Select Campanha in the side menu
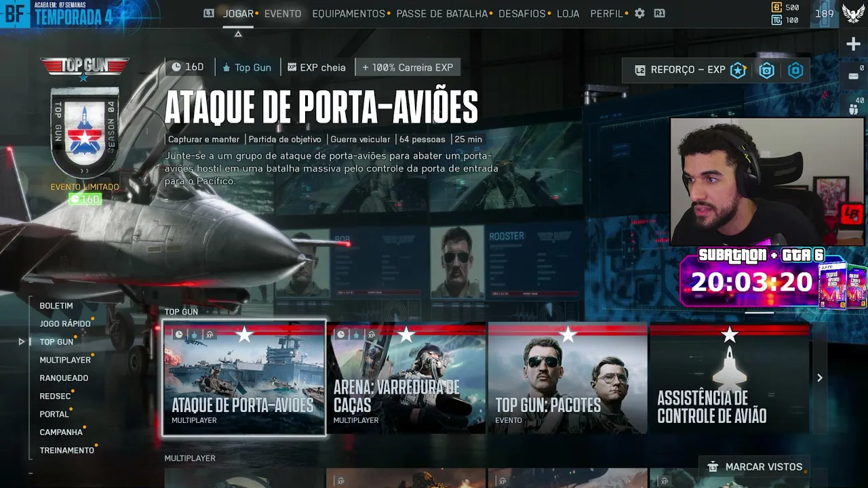This screenshot has width=868, height=488. [61, 432]
